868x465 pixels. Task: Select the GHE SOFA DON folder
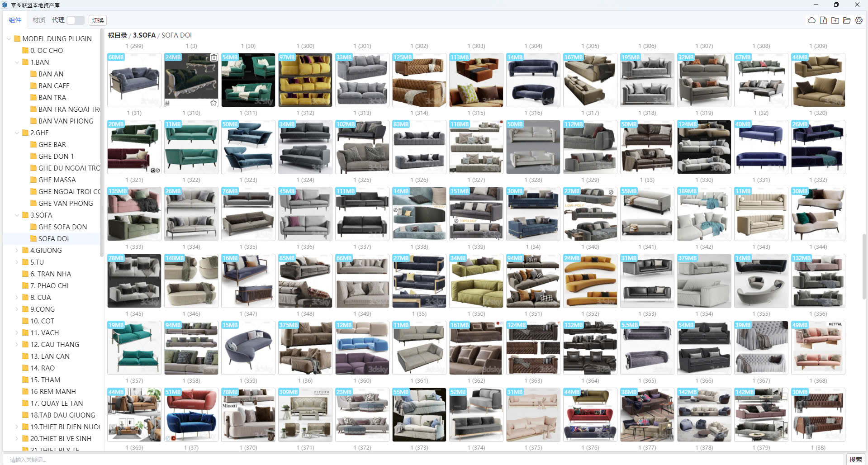pyautogui.click(x=62, y=227)
